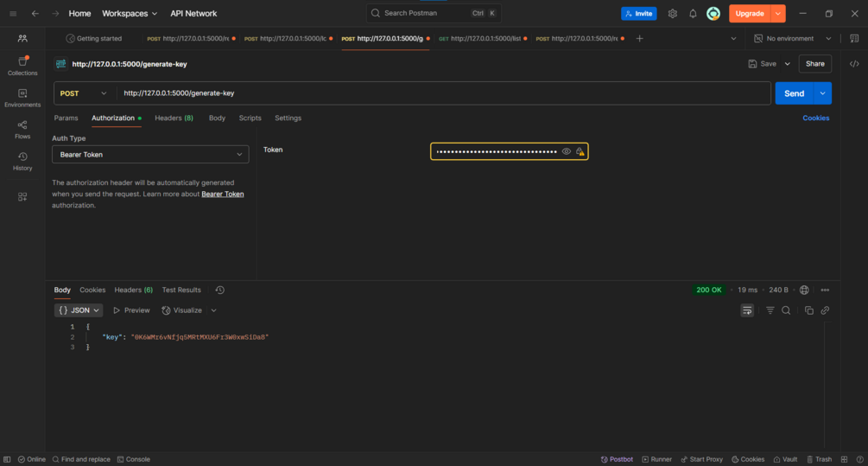
Task: Search within the response body
Action: (785, 310)
